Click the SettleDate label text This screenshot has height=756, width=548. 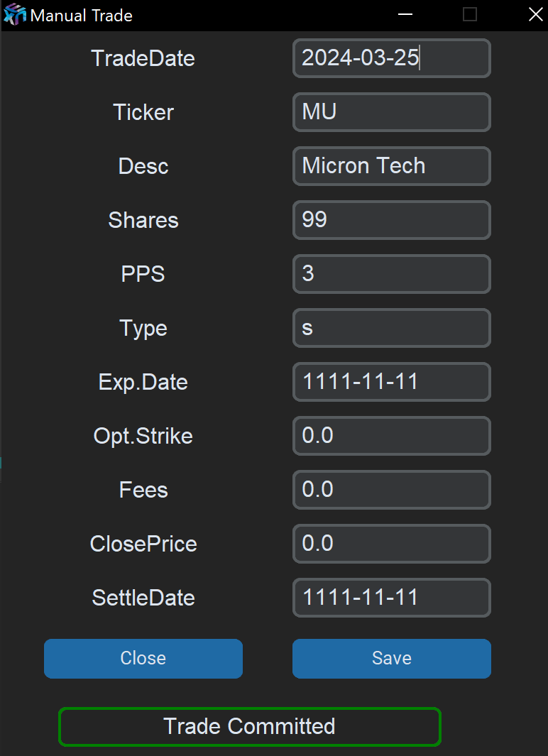pos(143,598)
